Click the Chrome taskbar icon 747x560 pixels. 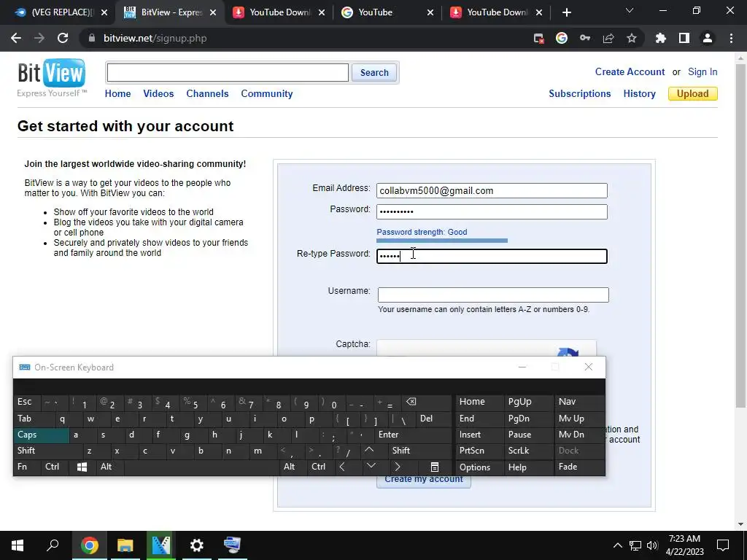tap(90, 545)
